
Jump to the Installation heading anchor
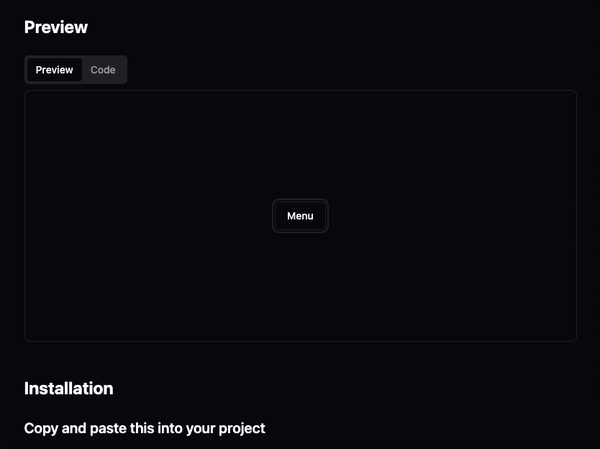tap(68, 389)
